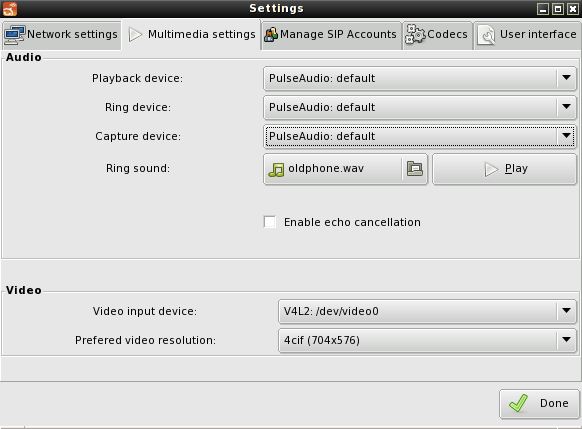The image size is (582, 429).
Task: Click the Done button
Action: pos(539,403)
